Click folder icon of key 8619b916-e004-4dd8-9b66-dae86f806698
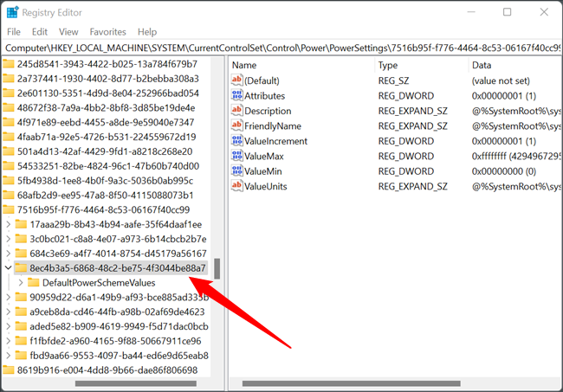Image resolution: width=563 pixels, height=392 pixels. point(9,370)
